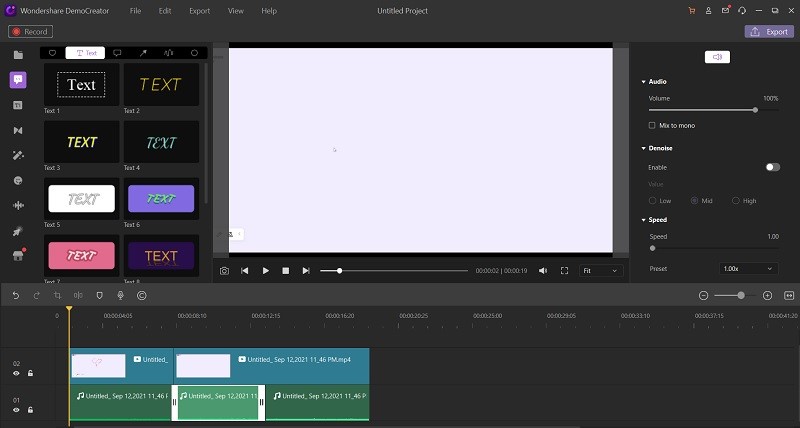Click the Record button

[31, 32]
